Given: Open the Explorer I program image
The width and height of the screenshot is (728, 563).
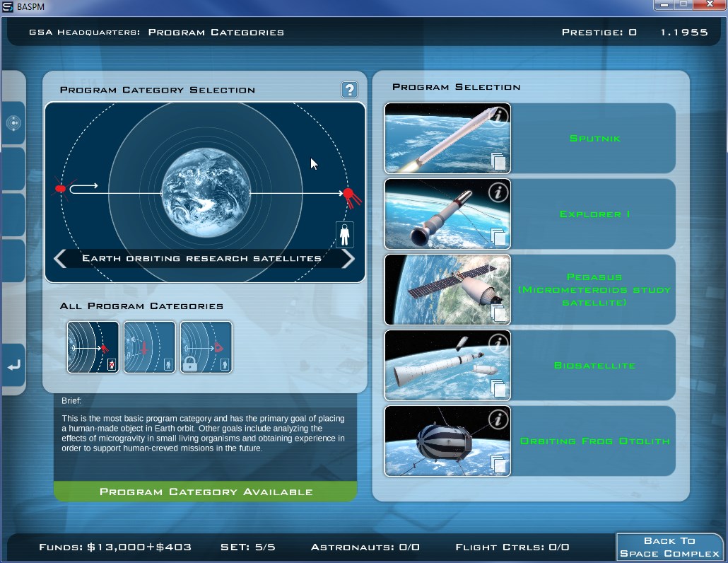Looking at the screenshot, I should 447,214.
